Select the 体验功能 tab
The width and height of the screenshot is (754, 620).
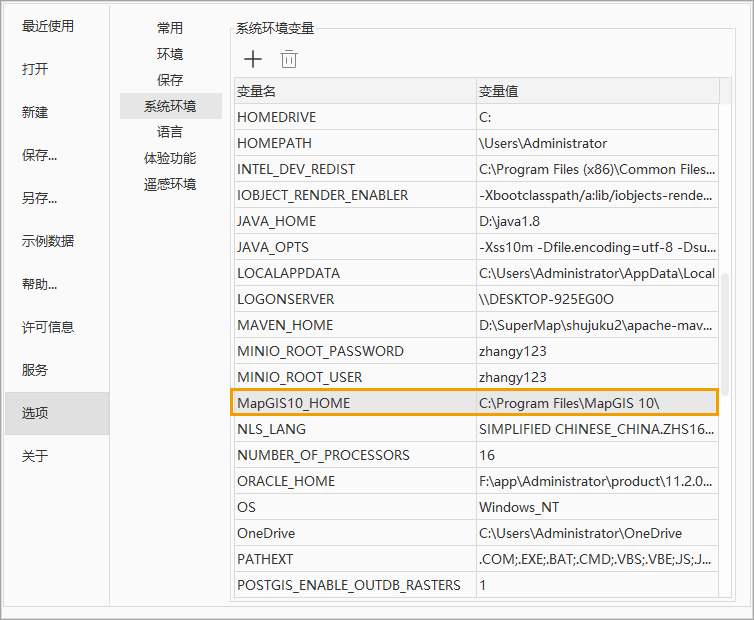170,158
